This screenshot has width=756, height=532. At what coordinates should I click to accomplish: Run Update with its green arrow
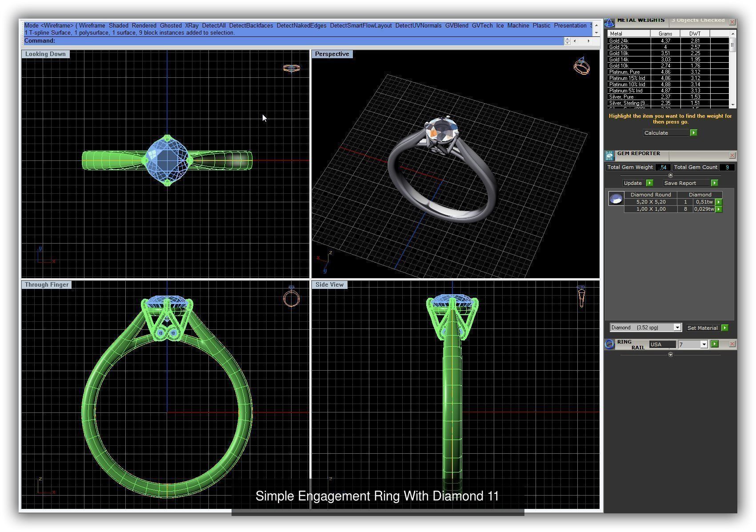649,183
